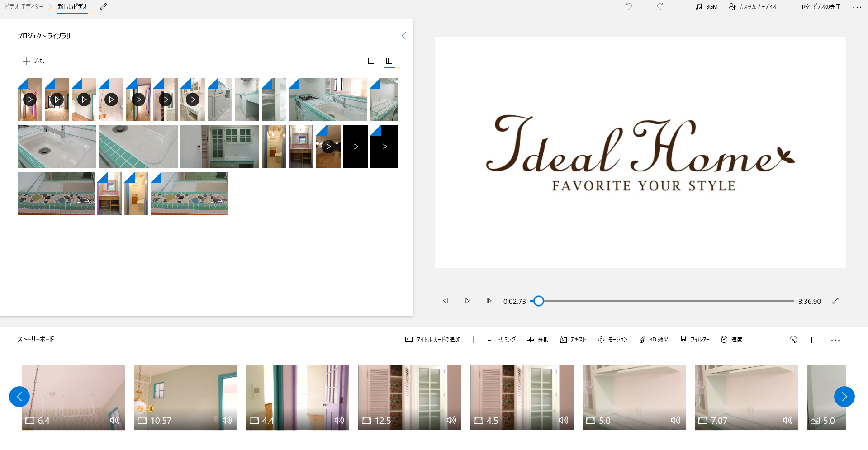Click the redo arrow icon
The image size is (868, 450).
660,7
